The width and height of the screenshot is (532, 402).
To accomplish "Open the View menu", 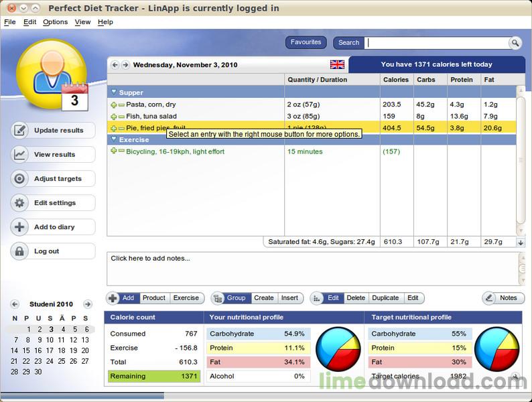I will click(x=82, y=22).
